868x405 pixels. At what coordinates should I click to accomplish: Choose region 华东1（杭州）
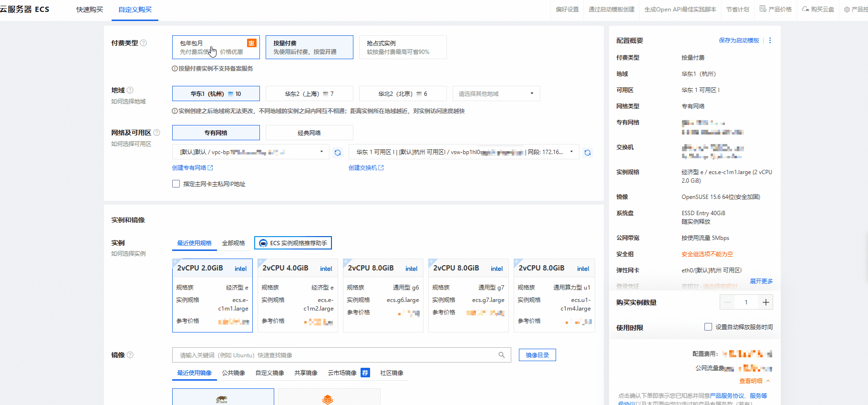point(216,93)
